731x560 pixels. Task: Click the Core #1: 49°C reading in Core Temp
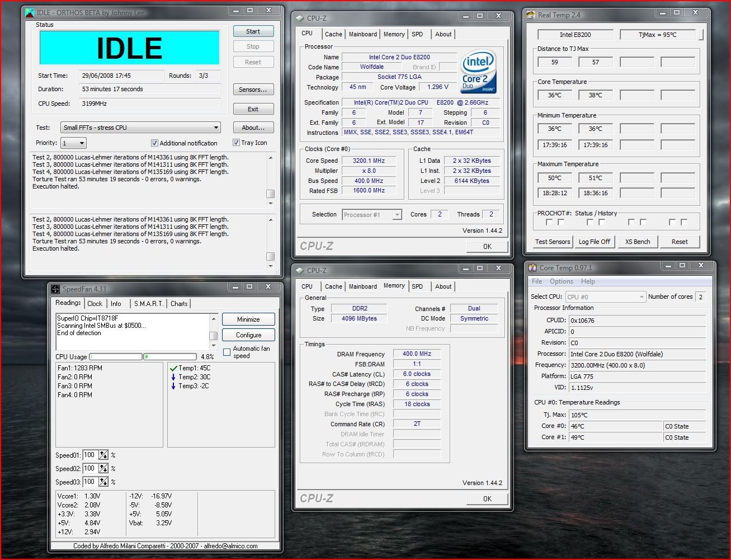point(615,437)
